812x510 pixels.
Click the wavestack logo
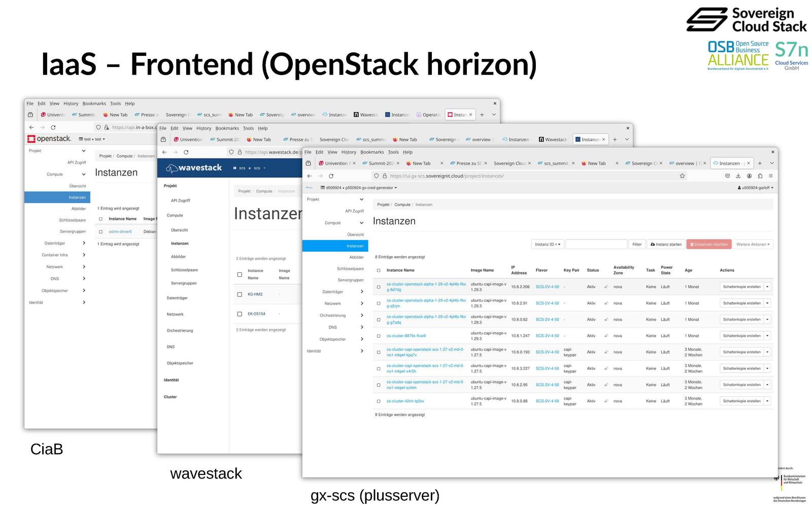(x=194, y=168)
